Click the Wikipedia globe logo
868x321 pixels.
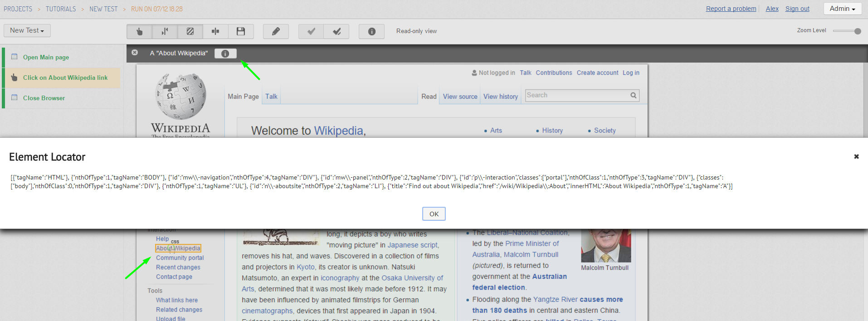[x=180, y=96]
